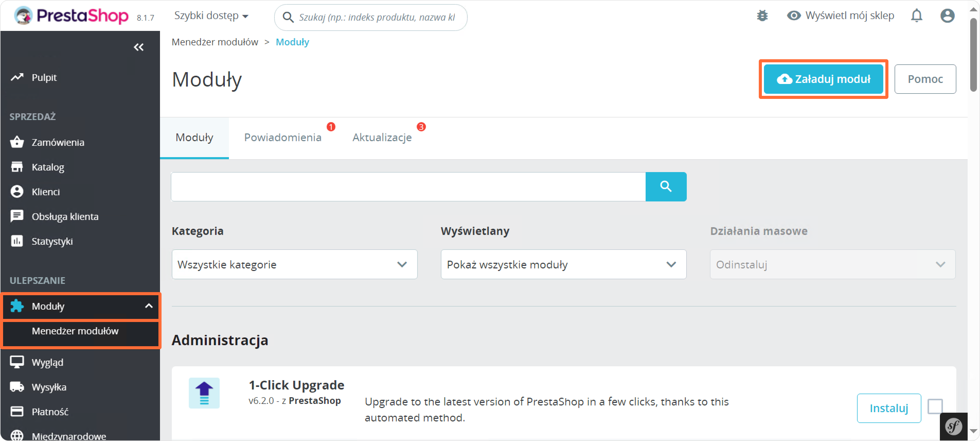The image size is (980, 441).
Task: Click the debug mode bug icon
Action: [762, 16]
